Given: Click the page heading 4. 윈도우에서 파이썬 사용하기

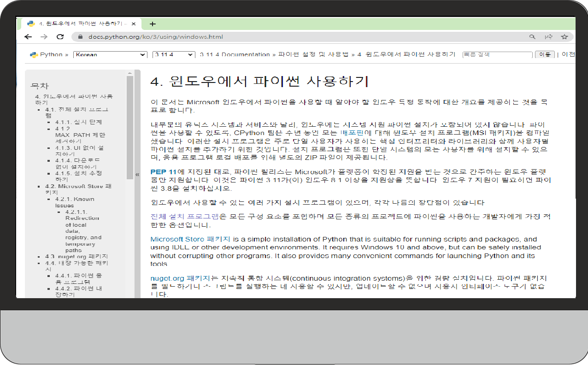Looking at the screenshot, I should tap(259, 81).
